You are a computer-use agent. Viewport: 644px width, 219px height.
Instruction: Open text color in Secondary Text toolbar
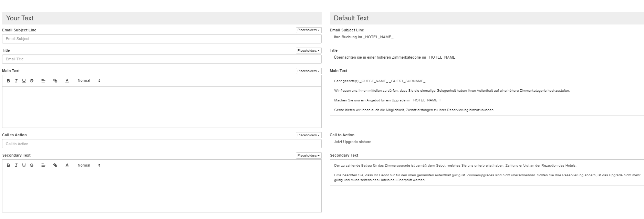[x=67, y=166]
